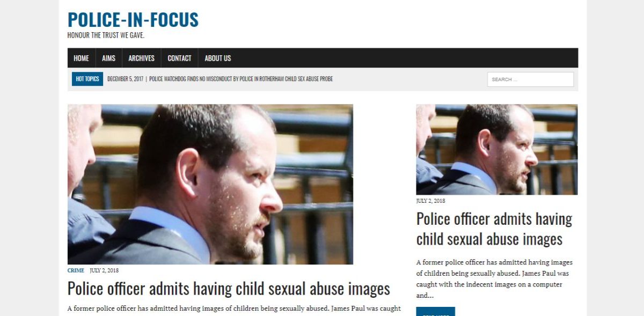Go to the Aims page
644x316 pixels.
click(108, 58)
